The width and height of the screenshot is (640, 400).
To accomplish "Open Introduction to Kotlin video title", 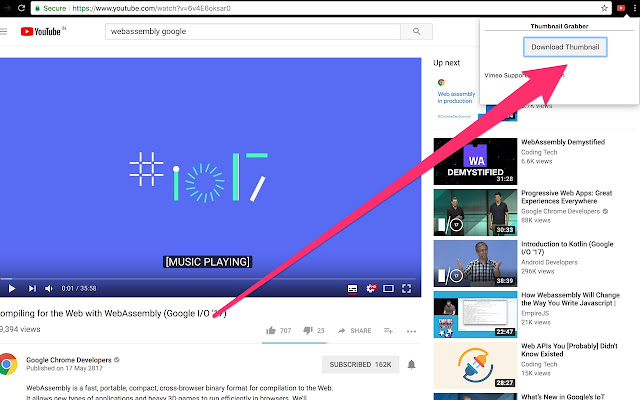I will 567,248.
